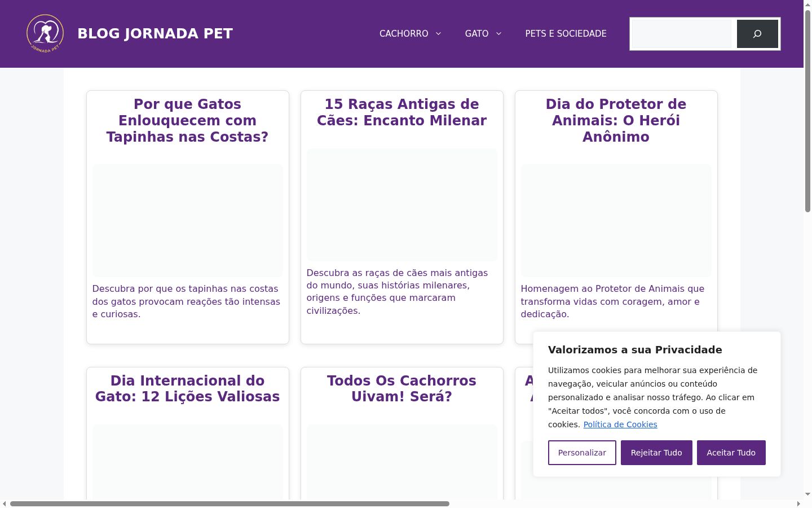Go to Pets e Sociedade

[x=566, y=34]
